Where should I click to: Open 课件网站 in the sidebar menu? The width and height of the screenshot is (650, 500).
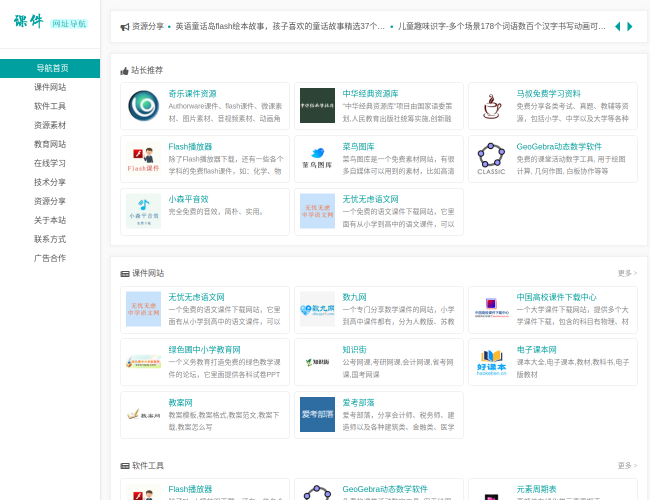[50, 87]
